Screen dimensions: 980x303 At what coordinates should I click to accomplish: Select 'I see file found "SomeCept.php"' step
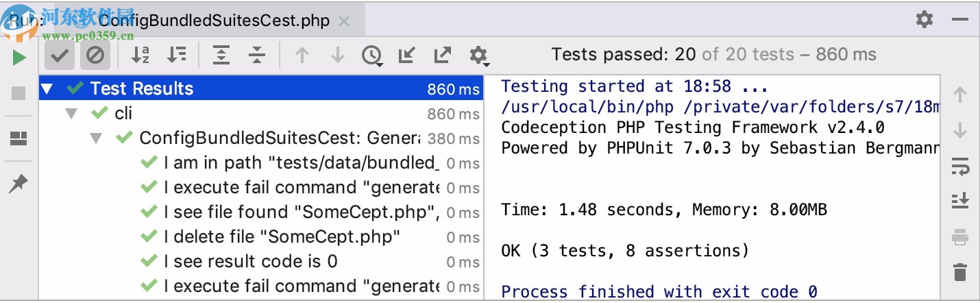point(261,212)
